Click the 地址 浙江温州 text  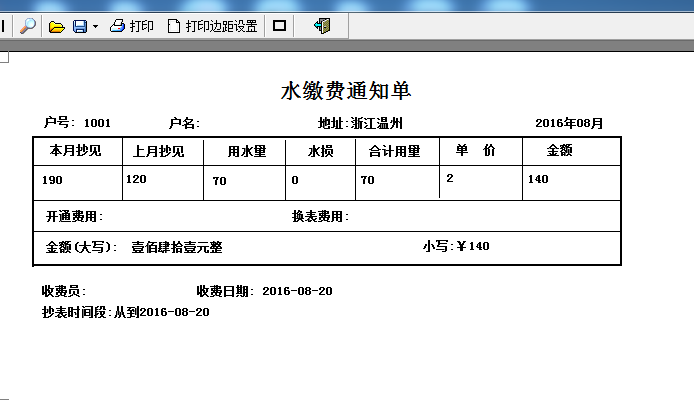(x=360, y=123)
